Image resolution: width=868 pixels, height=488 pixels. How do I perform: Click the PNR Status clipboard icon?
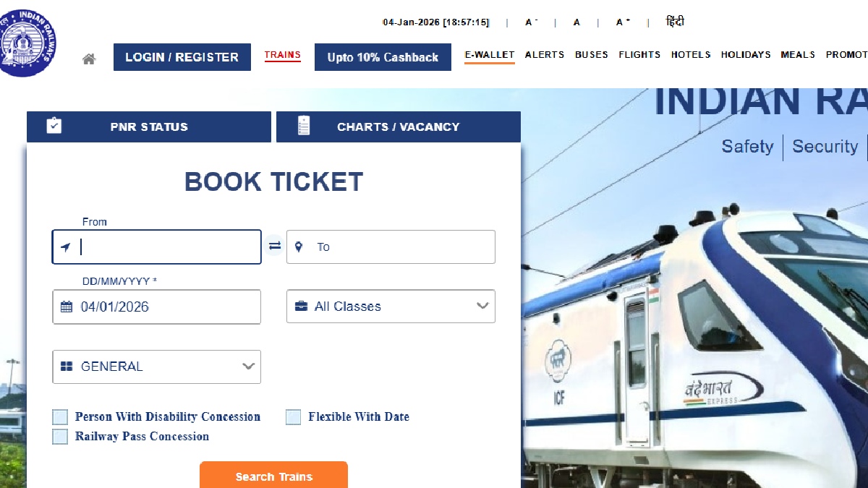tap(54, 126)
